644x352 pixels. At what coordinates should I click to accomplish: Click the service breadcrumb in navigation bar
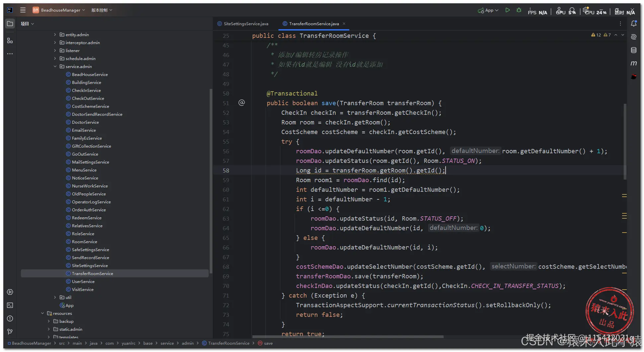pos(167,343)
